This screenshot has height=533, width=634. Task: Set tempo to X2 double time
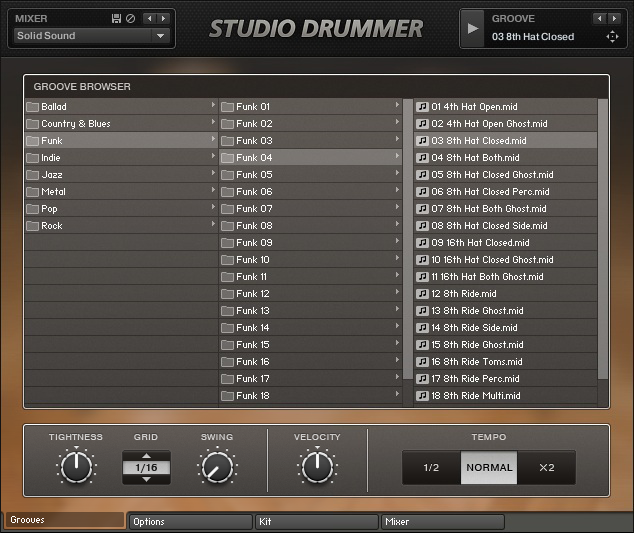point(546,467)
